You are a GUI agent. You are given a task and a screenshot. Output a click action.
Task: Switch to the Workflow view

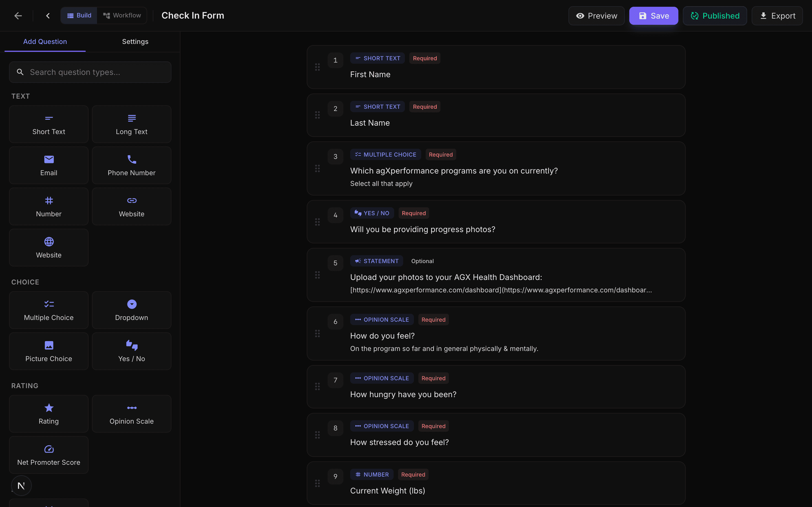122,15
